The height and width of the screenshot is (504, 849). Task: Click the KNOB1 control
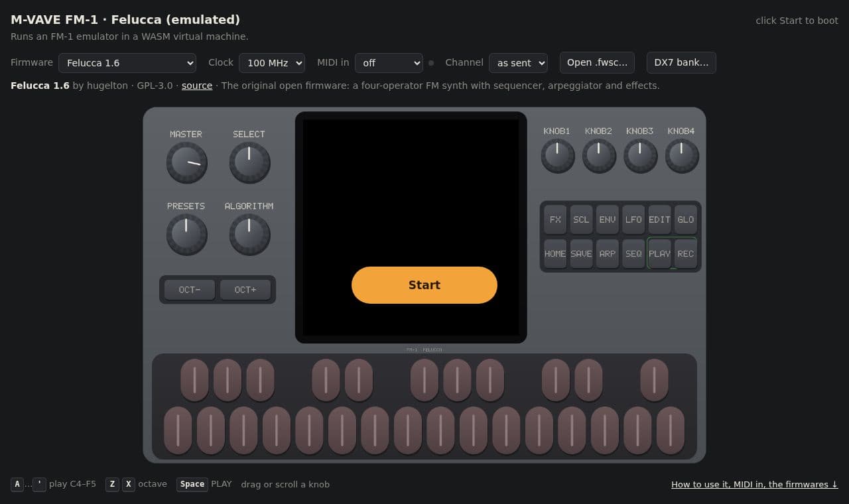click(557, 156)
